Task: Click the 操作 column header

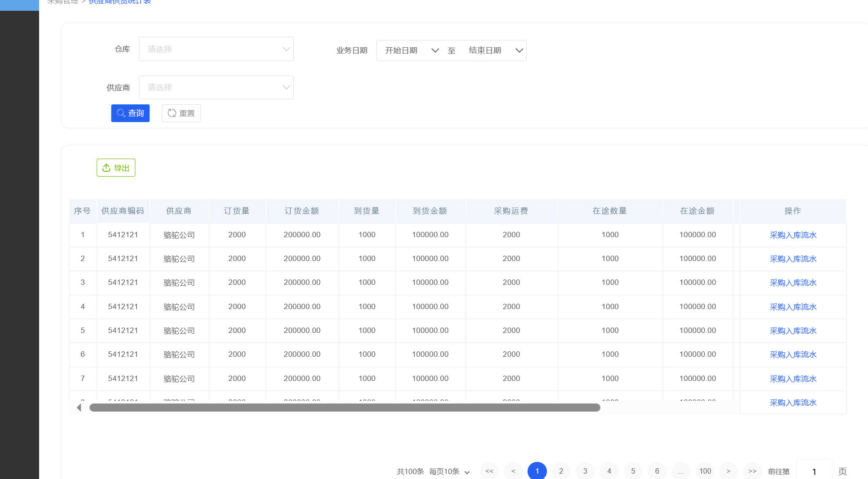Action: point(793,211)
